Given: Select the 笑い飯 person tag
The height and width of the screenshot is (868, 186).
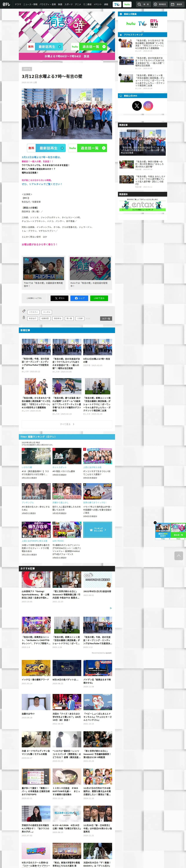Looking at the screenshot, I should [69, 318].
